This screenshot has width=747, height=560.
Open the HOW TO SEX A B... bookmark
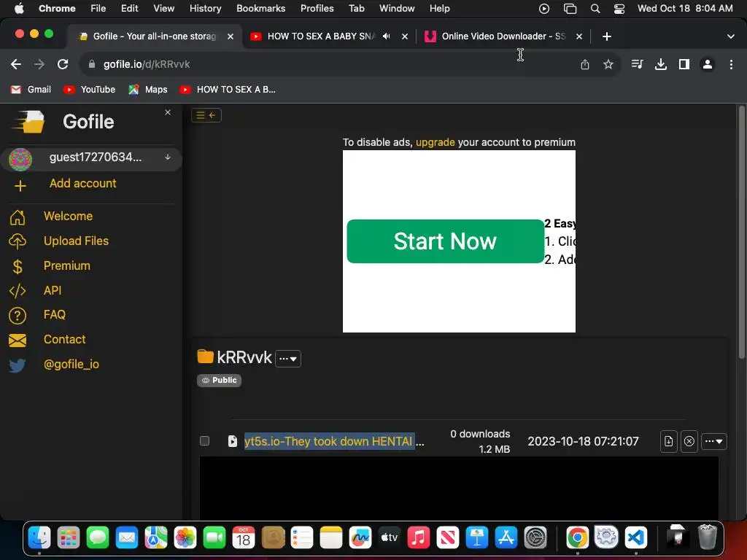pos(228,90)
